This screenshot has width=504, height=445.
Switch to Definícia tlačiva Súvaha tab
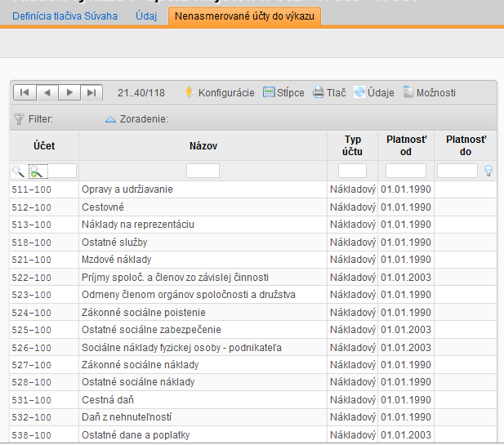pos(65,16)
